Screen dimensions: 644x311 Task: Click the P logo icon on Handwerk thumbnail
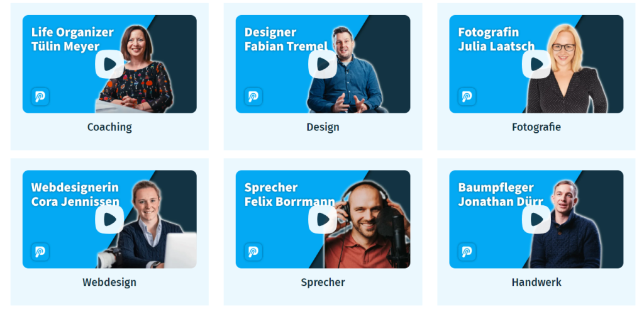coord(467,252)
